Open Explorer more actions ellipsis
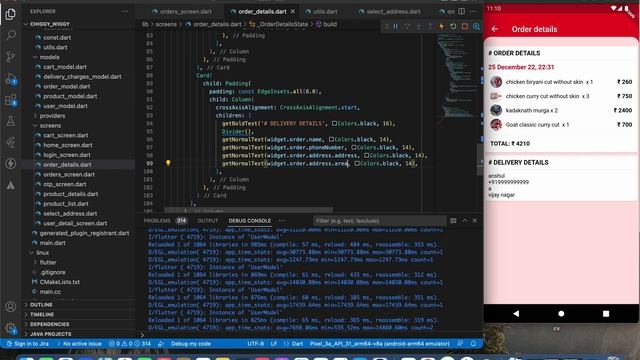This screenshot has height=360, width=640. [x=124, y=11]
